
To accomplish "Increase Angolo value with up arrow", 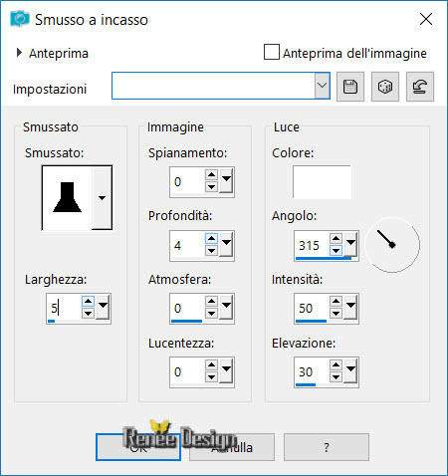I will pos(336,238).
